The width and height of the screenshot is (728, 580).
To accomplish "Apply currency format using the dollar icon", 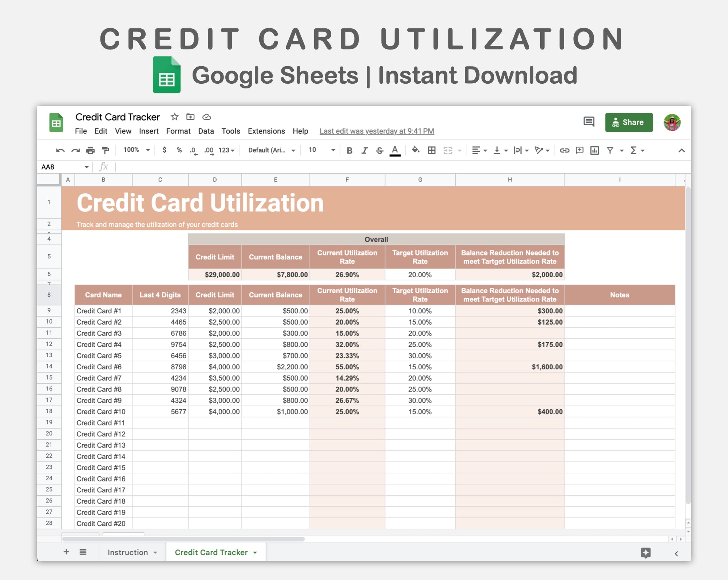I will click(x=165, y=150).
